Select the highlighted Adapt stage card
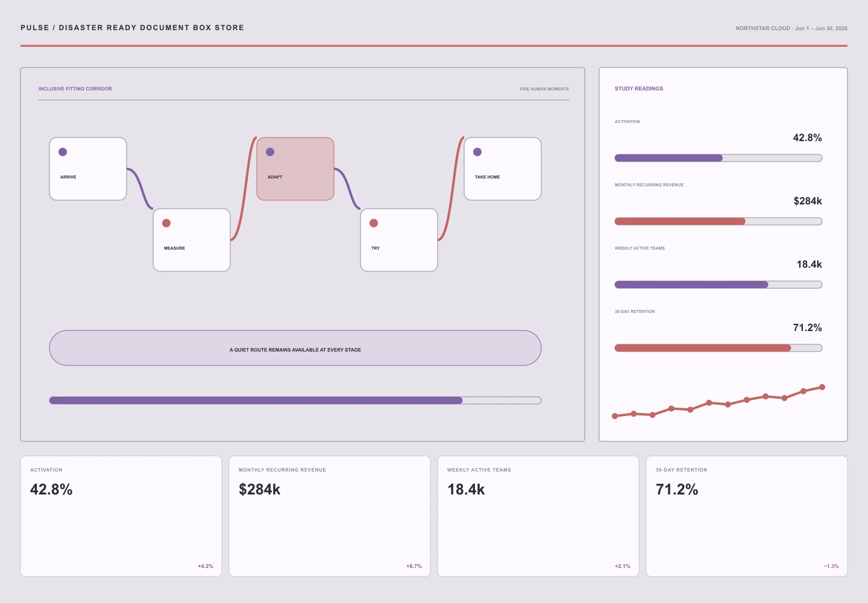The image size is (868, 603). 295,169
